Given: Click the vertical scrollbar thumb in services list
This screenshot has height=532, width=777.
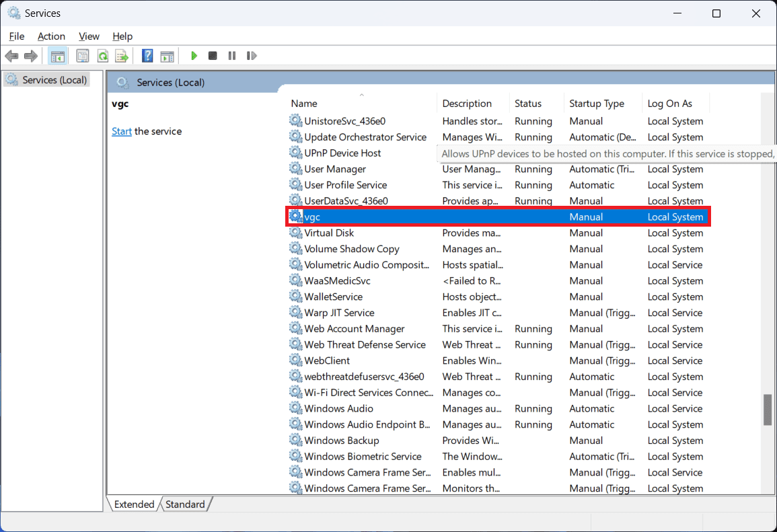Looking at the screenshot, I should tap(768, 410).
